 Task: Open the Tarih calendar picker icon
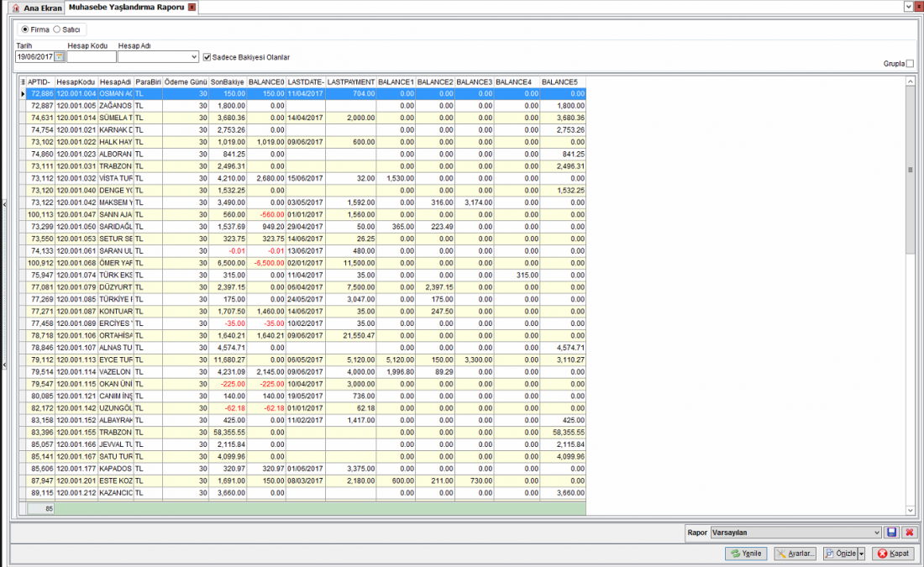[x=59, y=57]
